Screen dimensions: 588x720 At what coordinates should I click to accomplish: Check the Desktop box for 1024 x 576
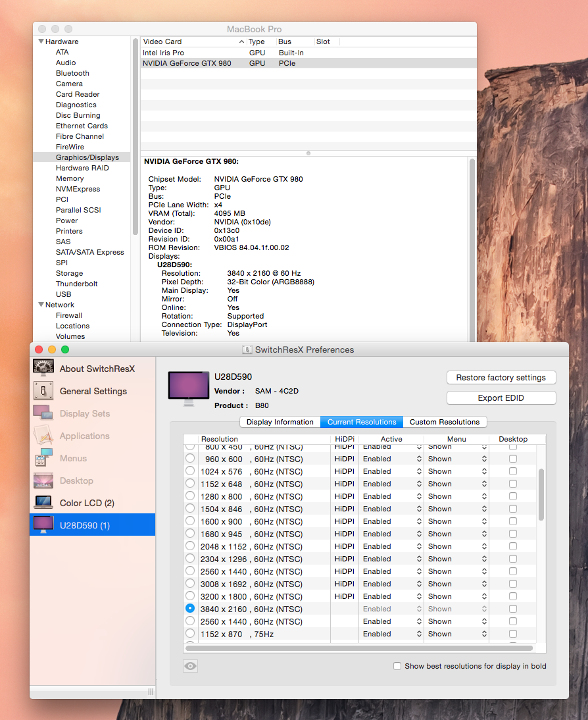(x=513, y=471)
